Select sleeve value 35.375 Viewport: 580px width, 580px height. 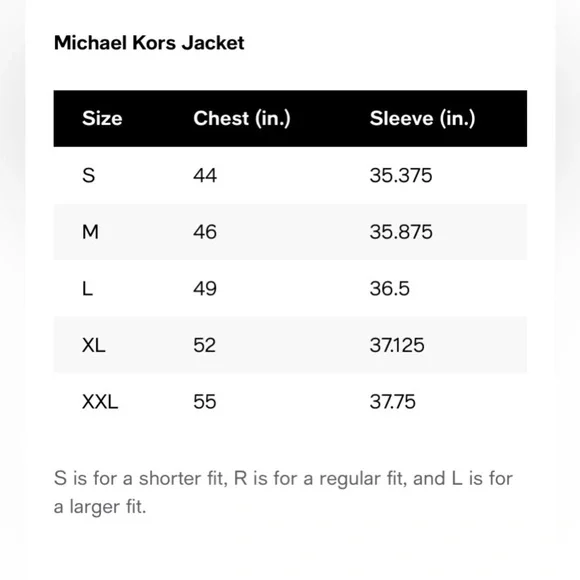[401, 175]
